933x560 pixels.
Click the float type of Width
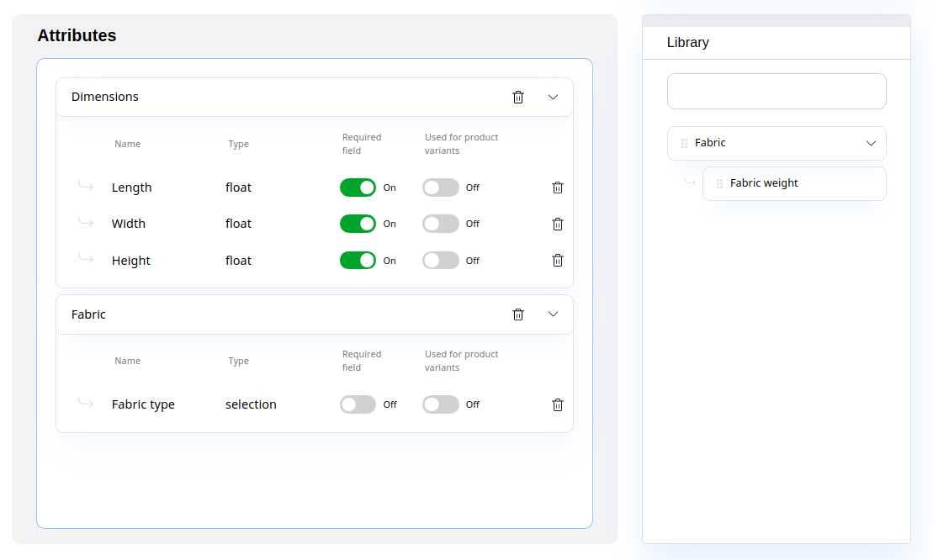point(238,225)
